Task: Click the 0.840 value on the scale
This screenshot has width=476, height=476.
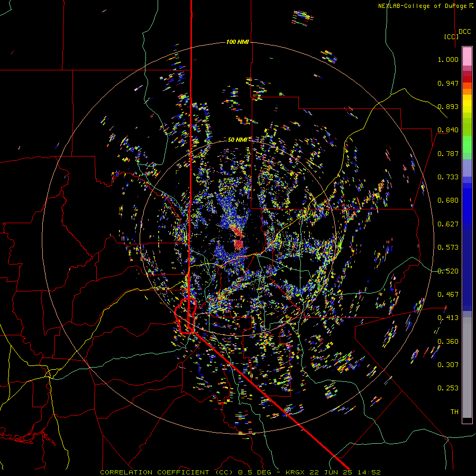Action: coord(448,130)
